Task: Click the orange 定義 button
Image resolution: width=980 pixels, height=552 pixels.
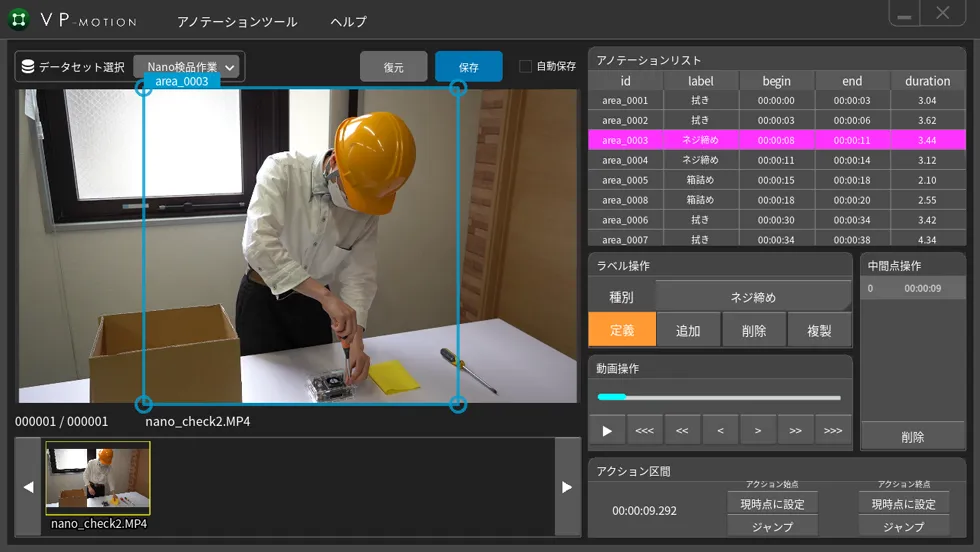Action: (621, 330)
